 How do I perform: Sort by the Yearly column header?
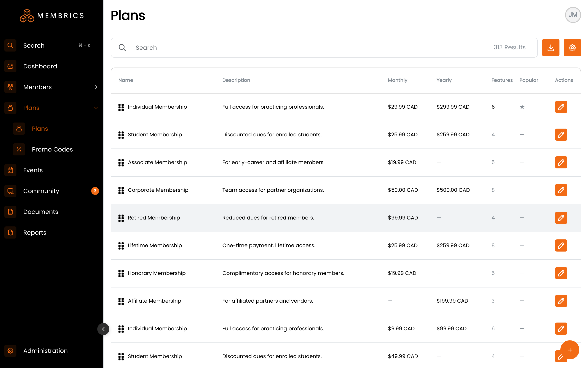(x=444, y=80)
